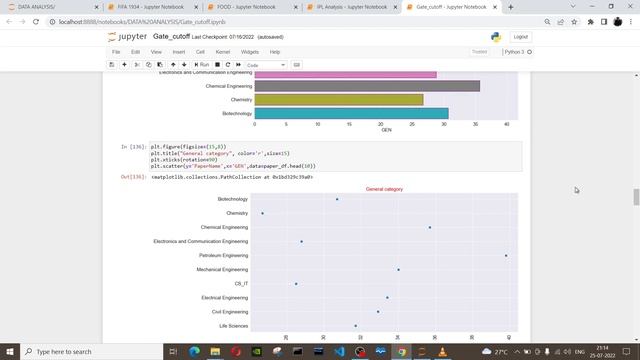Viewport: 640px width, 360px height.
Task: Open VLC media player from the taskbar
Action: [x=442, y=351]
